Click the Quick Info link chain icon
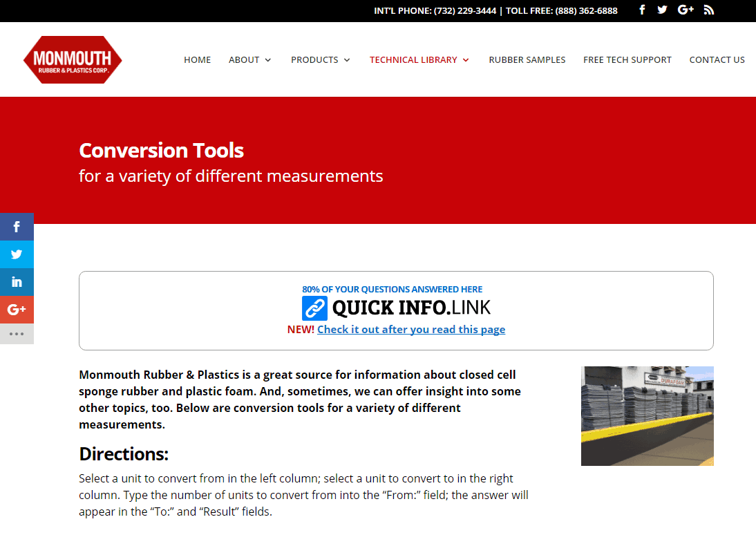 pyautogui.click(x=314, y=308)
